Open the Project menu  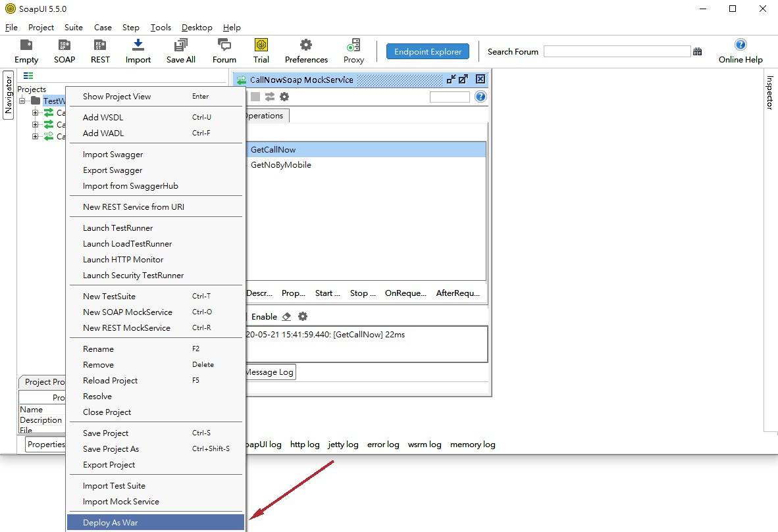click(x=41, y=27)
